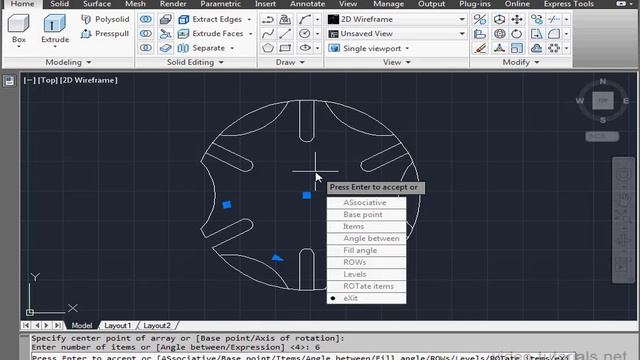Open the Extrude Faces dropdown arrow
Viewport: 640px width, 360px height.
pyautogui.click(x=251, y=33)
